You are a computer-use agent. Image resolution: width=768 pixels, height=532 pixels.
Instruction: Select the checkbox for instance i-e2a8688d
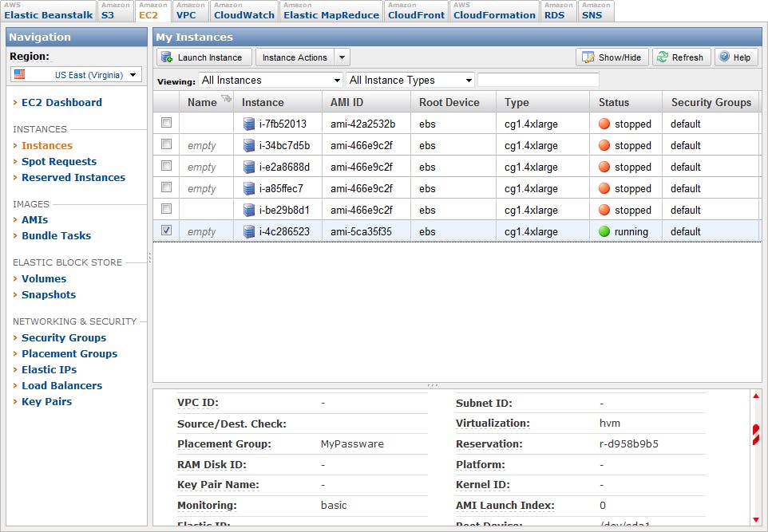point(166,166)
